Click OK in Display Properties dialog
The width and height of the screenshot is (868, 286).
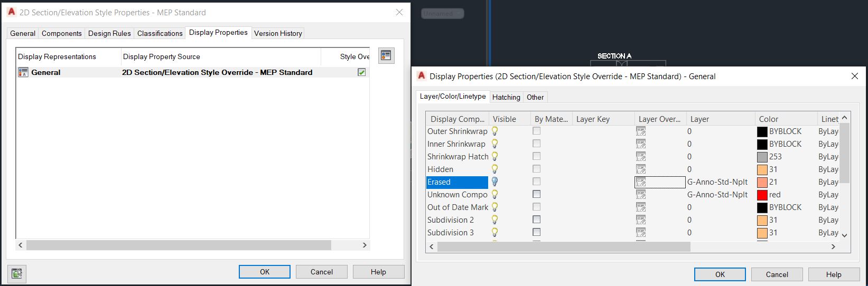[x=720, y=274]
